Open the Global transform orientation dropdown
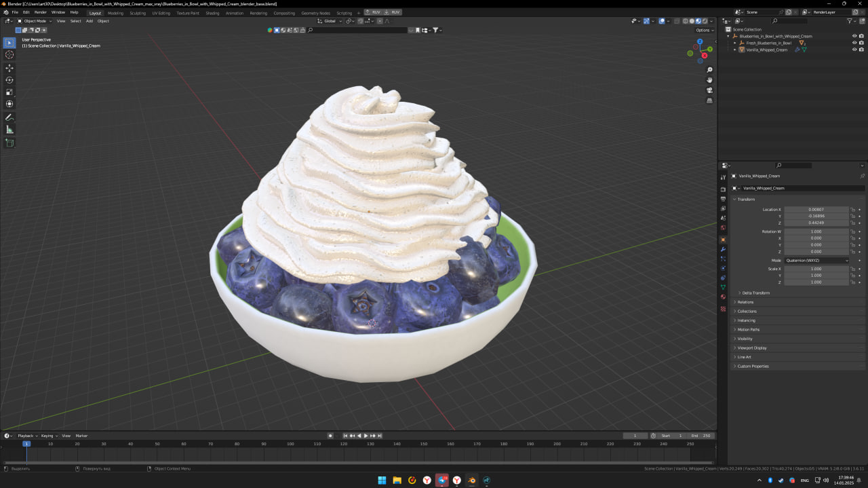Viewport: 868px width, 488px height. (330, 21)
